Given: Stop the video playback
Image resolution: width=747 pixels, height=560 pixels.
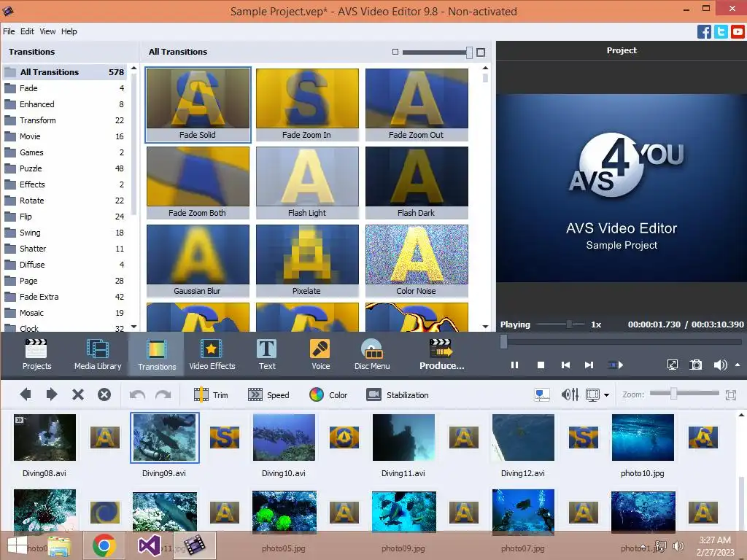Looking at the screenshot, I should [x=541, y=365].
